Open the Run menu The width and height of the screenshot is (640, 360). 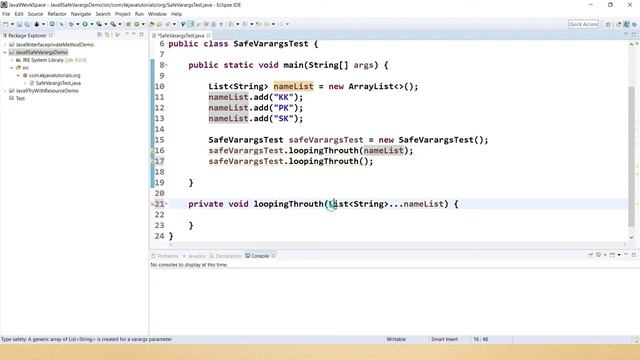click(x=139, y=14)
